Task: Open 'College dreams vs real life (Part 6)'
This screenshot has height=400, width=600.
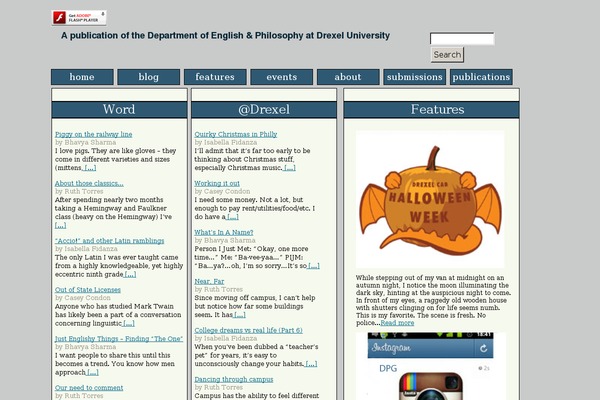Action: click(x=248, y=330)
